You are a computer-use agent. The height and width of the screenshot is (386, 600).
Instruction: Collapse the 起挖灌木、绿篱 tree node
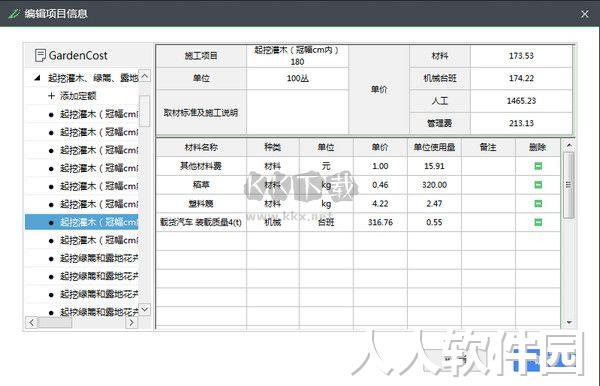click(37, 78)
